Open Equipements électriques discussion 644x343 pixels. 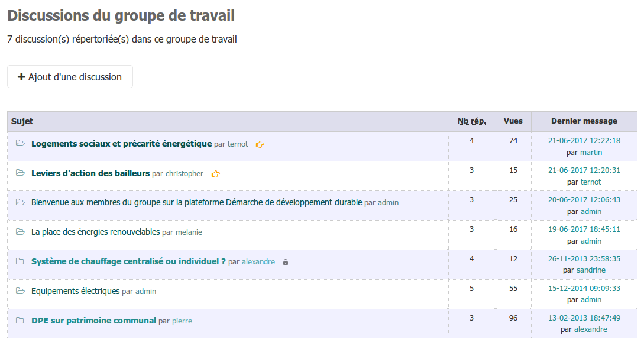pyautogui.click(x=76, y=291)
